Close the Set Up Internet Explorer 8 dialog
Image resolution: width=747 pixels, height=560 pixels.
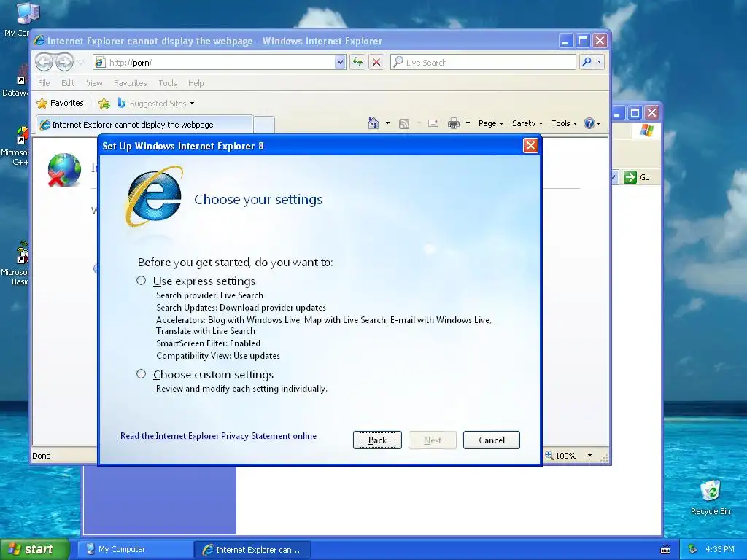[530, 146]
